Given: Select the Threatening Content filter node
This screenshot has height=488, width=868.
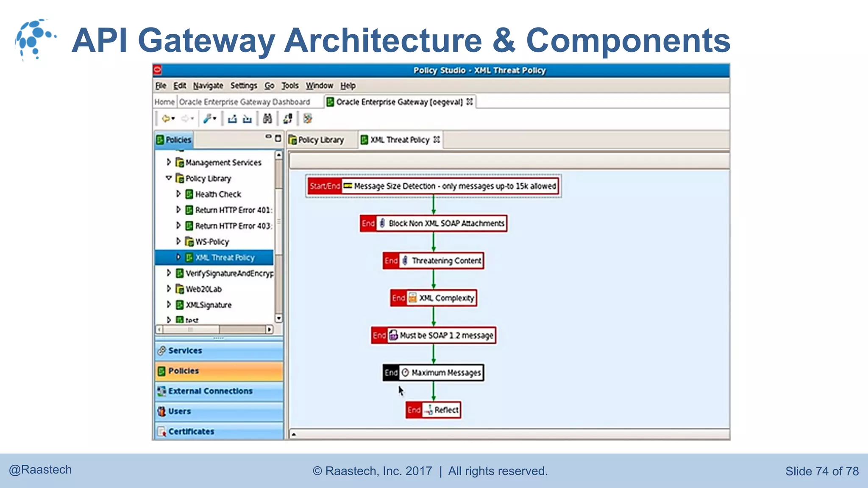Looking at the screenshot, I should (x=433, y=261).
